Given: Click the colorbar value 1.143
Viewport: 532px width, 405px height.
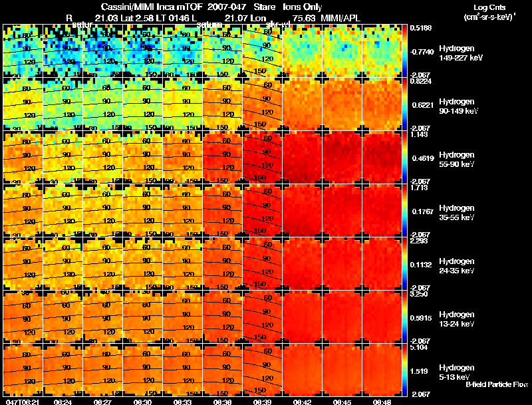Looking at the screenshot, I should [x=419, y=134].
